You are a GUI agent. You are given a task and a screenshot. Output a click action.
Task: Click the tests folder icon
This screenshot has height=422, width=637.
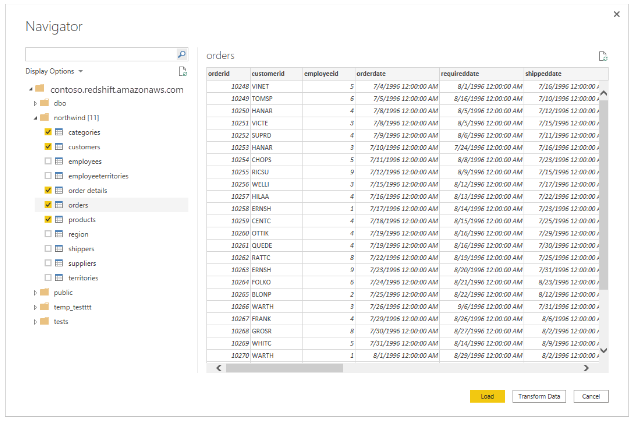pyautogui.click(x=44, y=321)
